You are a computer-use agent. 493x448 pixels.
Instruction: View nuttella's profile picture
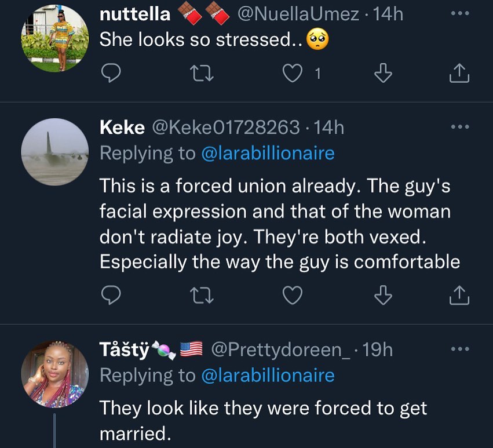[54, 38]
